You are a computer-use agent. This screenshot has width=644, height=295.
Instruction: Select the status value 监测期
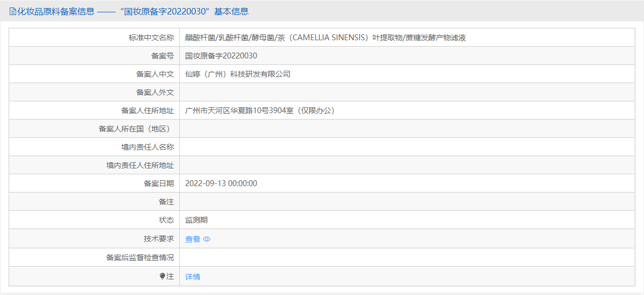[x=196, y=220]
